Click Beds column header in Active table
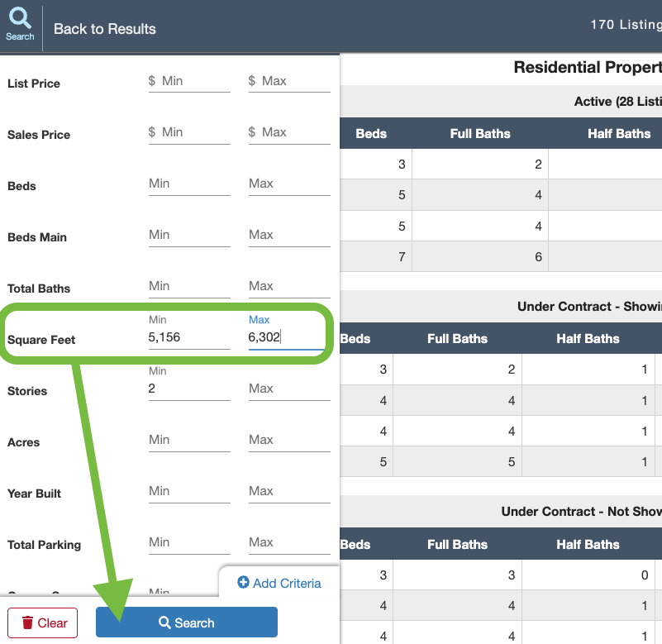Viewport: 662px width, 644px height. pyautogui.click(x=371, y=133)
